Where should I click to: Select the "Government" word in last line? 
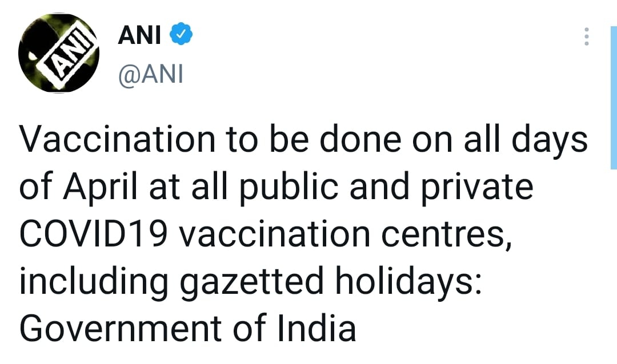(121, 329)
